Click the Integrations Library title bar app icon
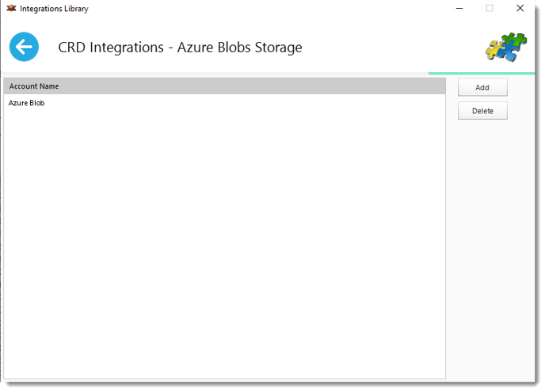The width and height of the screenshot is (545, 392). point(11,8)
